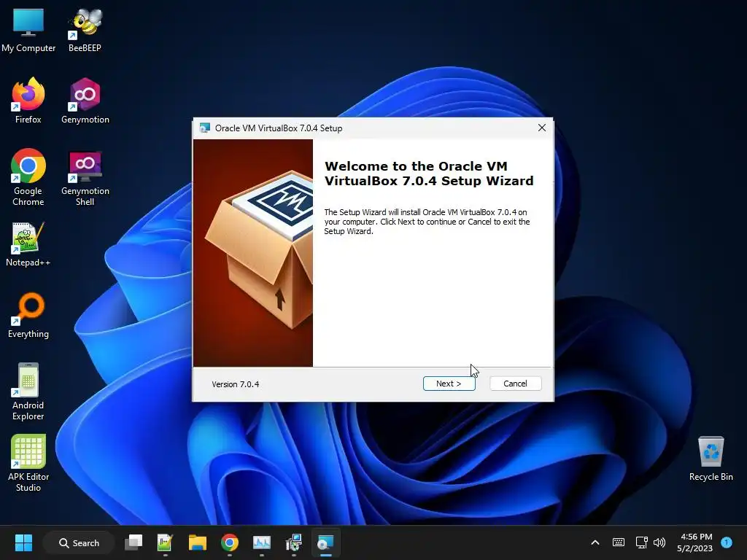The image size is (747, 560).
Task: Open the Windows Start menu
Action: [x=23, y=542]
